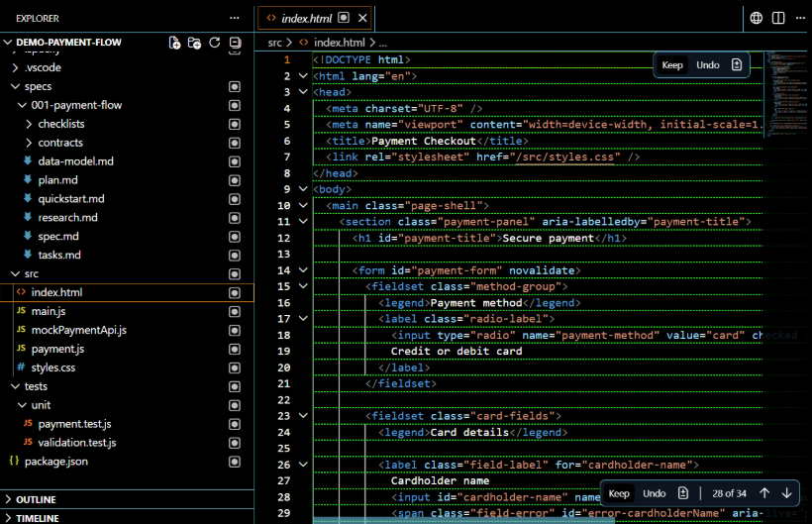Refresh the Explorer tree
Viewport: 812px width, 524px height.
tap(215, 43)
